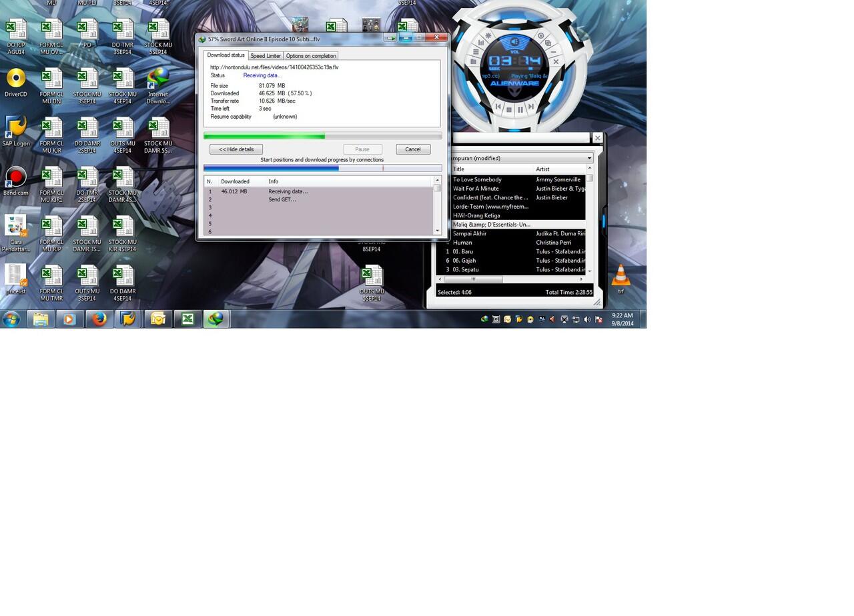Cancel the download
This screenshot has width=854, height=616.
click(413, 149)
